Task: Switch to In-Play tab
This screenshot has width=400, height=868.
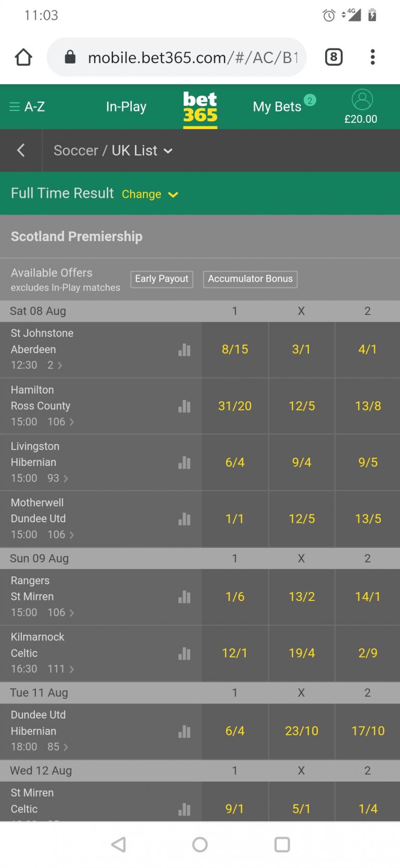Action: [126, 107]
